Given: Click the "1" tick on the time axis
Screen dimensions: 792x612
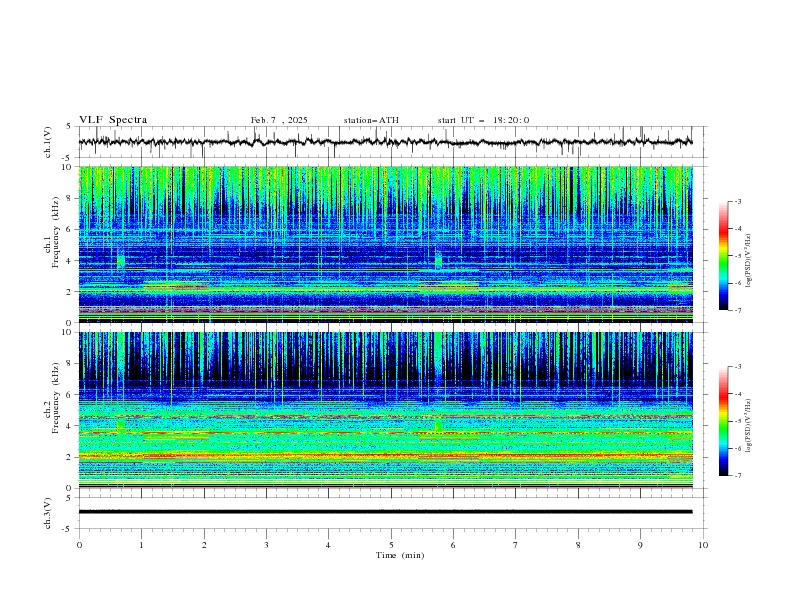Looking at the screenshot, I should coord(141,545).
